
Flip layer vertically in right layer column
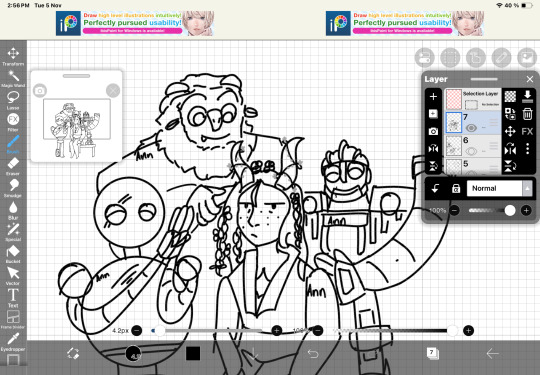pos(510,166)
